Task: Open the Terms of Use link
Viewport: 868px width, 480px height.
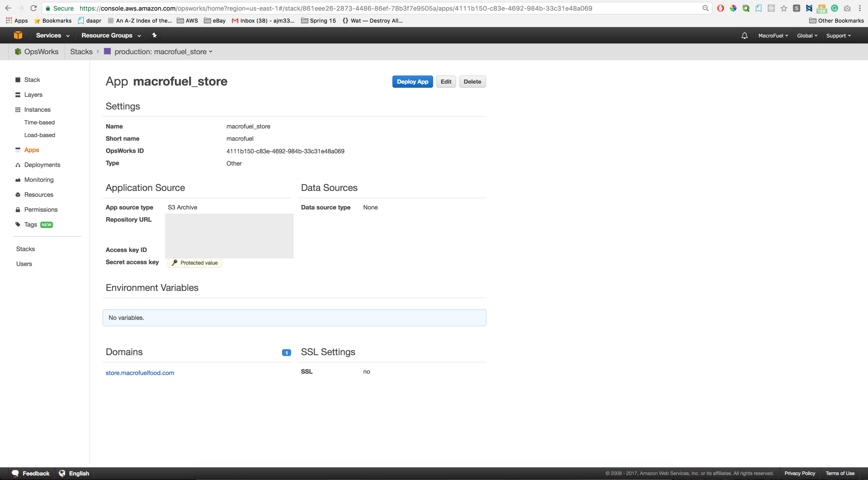Action: pos(840,473)
